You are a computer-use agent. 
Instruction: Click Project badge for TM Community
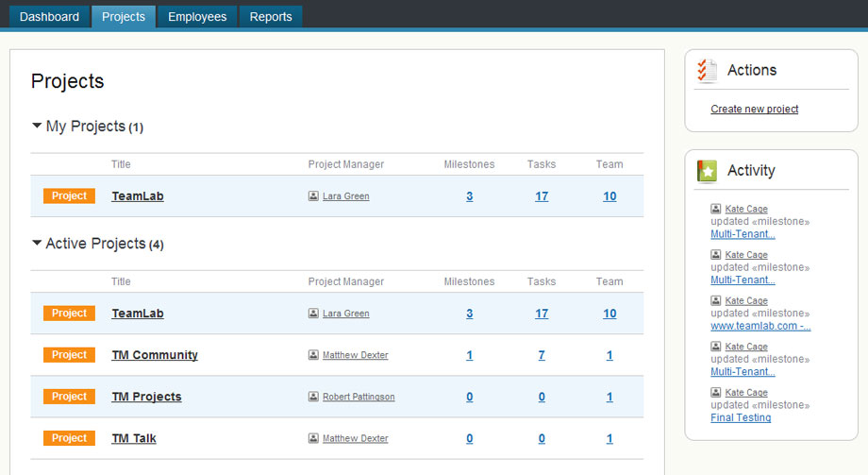[x=69, y=355]
